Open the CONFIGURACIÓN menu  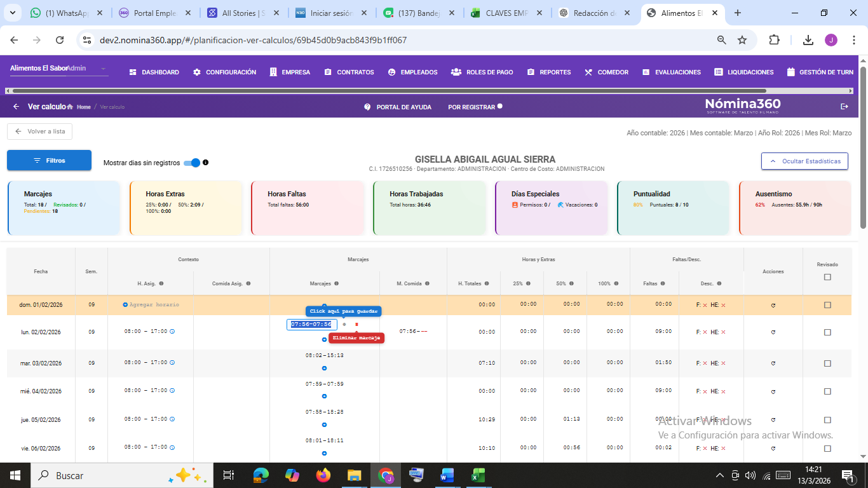(x=225, y=72)
